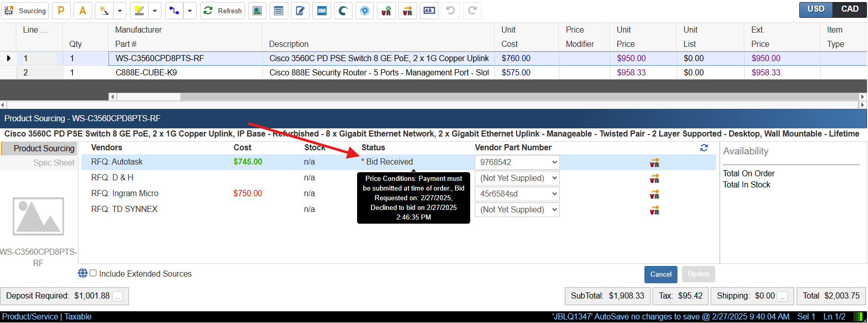The width and height of the screenshot is (868, 323).
Task: Click the AB text field toolbar icon
Action: (429, 11)
